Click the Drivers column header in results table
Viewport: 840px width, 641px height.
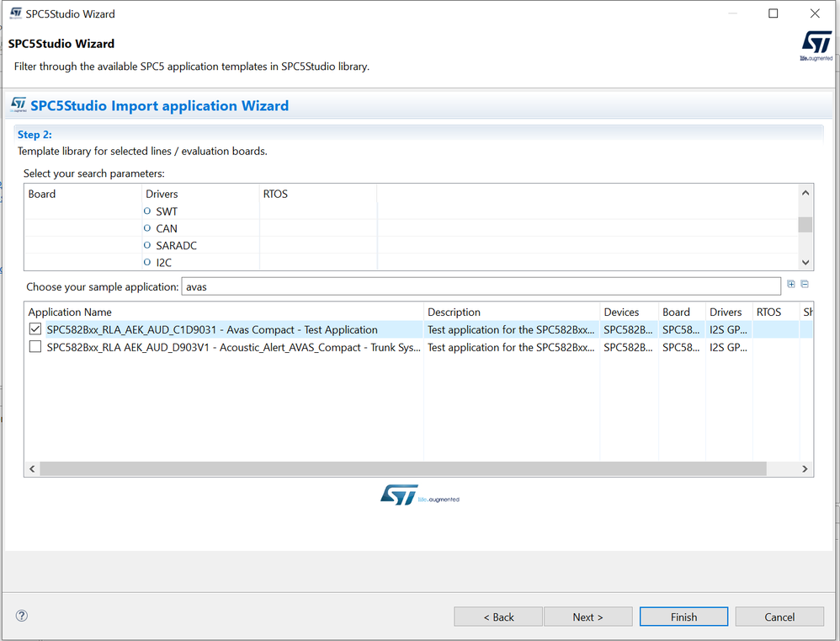729,312
